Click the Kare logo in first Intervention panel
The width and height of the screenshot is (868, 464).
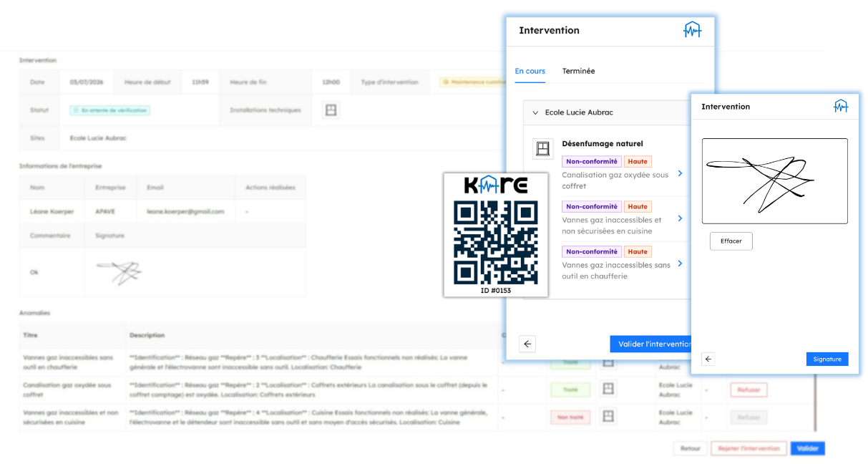(692, 30)
